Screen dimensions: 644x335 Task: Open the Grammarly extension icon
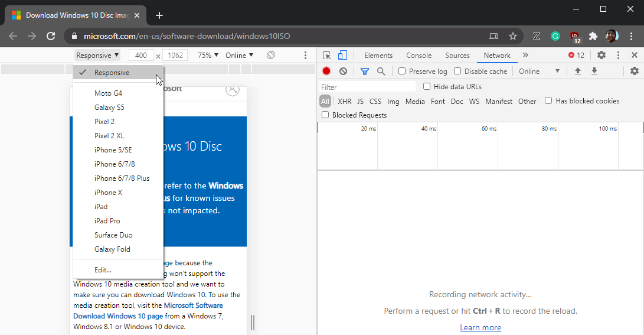pos(555,36)
